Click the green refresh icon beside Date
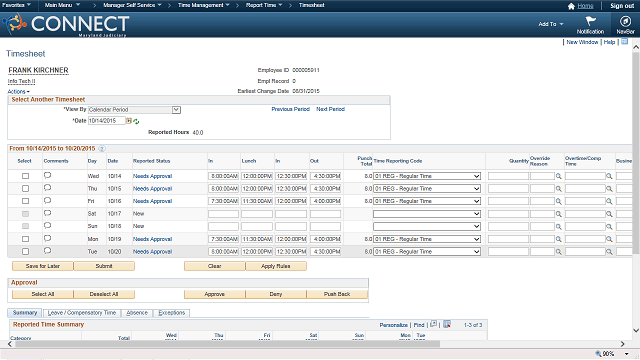 136,121
